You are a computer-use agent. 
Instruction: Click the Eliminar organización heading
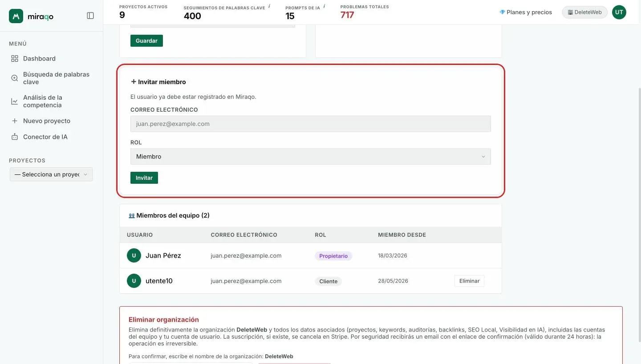pyautogui.click(x=164, y=320)
